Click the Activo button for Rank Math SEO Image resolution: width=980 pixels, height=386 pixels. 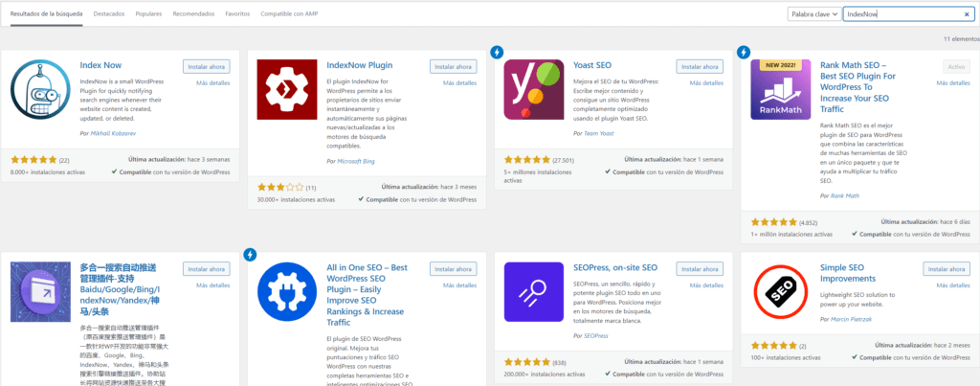coord(956,66)
